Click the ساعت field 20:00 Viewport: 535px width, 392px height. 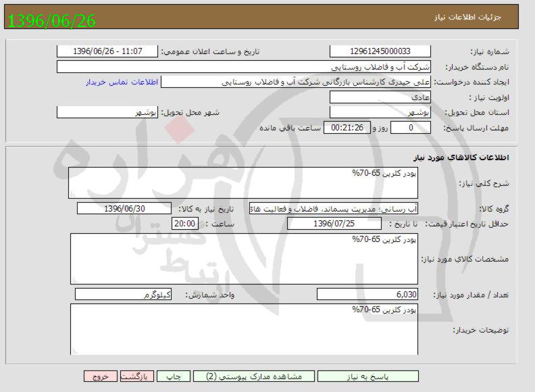(x=185, y=224)
